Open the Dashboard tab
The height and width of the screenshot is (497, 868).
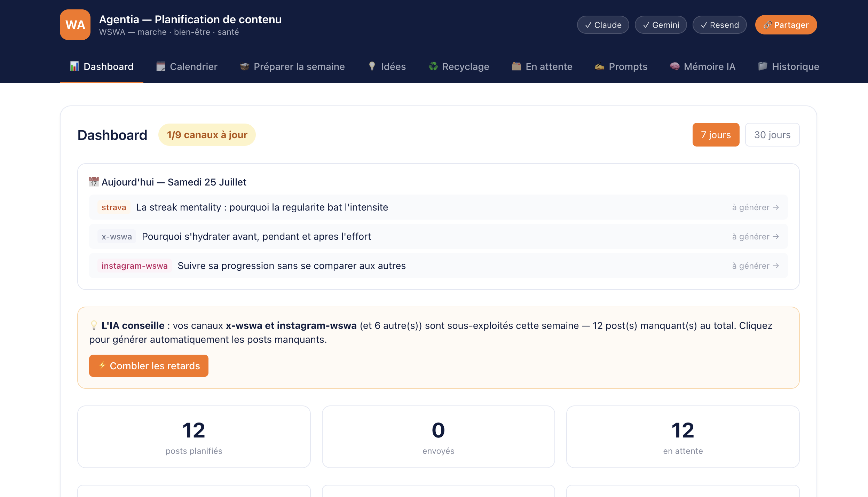[x=102, y=66]
